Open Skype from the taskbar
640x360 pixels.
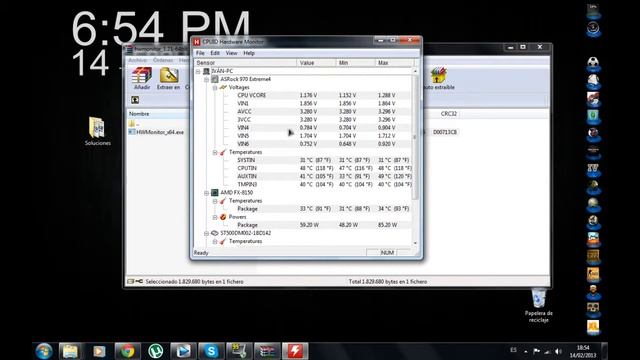(x=211, y=351)
